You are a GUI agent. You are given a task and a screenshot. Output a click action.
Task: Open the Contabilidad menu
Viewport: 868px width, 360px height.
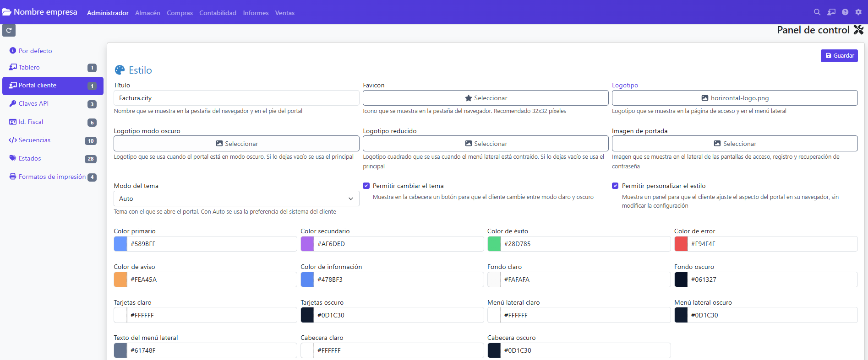218,13
